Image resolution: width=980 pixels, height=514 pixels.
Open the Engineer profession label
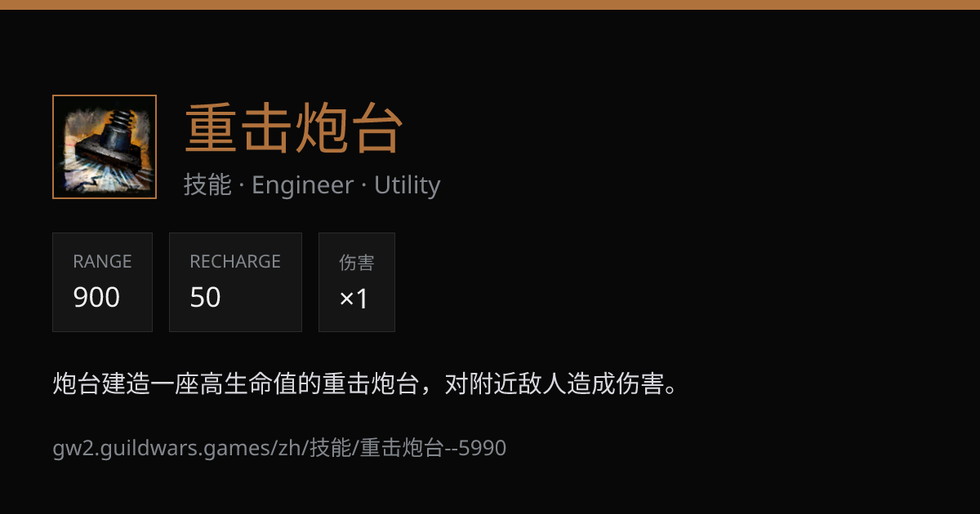[302, 185]
